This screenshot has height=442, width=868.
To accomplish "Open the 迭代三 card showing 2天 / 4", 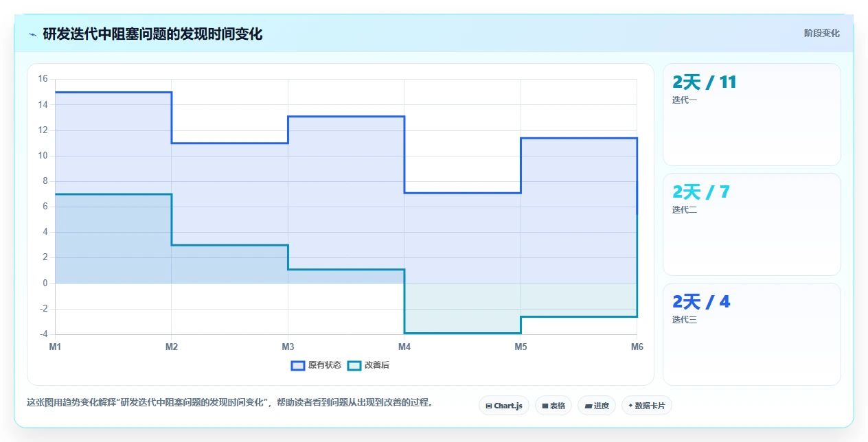I will (x=751, y=334).
